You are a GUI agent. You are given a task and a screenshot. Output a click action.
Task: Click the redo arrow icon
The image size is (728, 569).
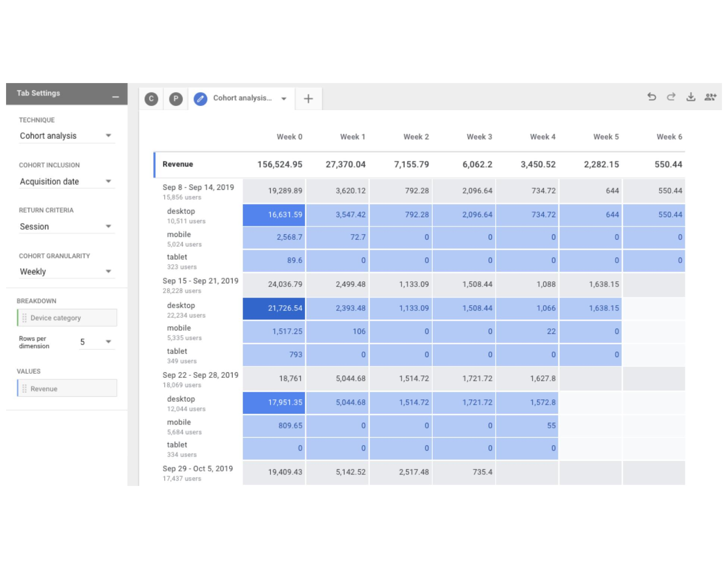[671, 97]
